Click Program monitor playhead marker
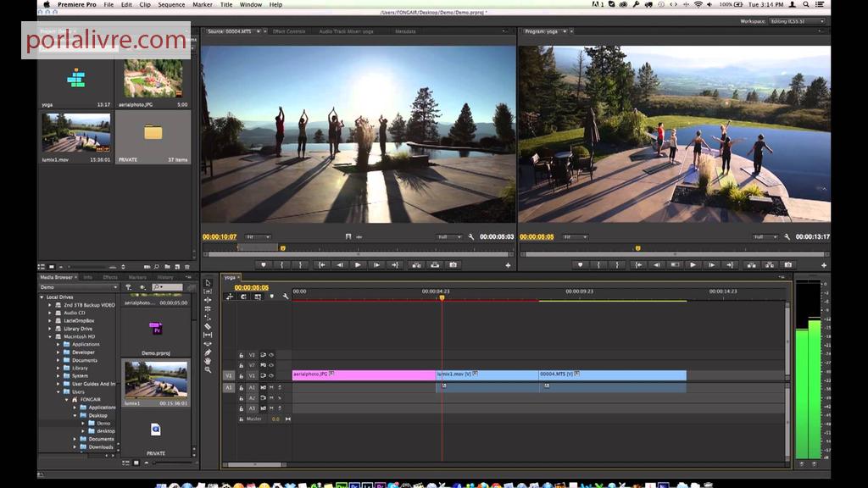This screenshot has width=868, height=488. 637,248
